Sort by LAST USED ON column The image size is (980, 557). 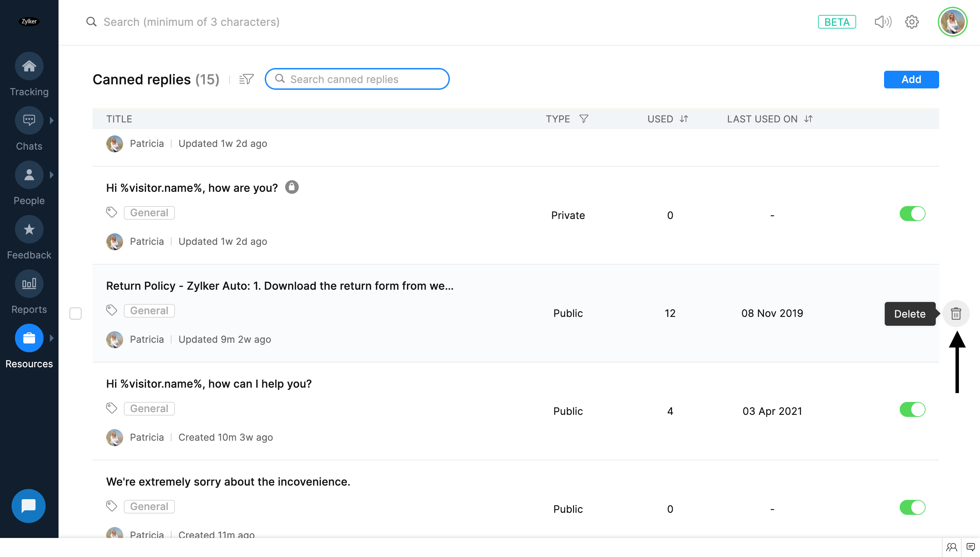click(x=808, y=119)
